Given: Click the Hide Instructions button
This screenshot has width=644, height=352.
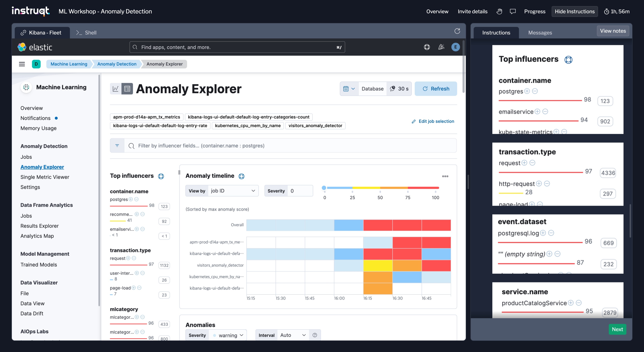Looking at the screenshot, I should [x=575, y=12].
